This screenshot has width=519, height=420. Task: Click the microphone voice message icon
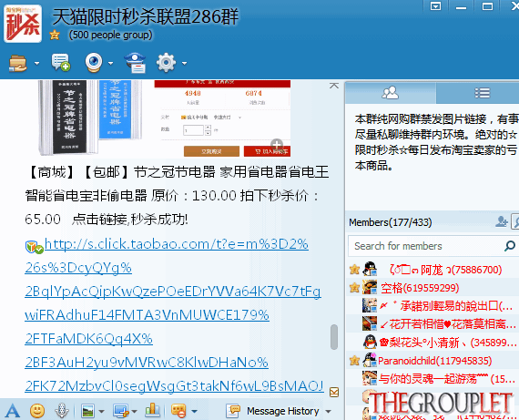[x=62, y=411]
